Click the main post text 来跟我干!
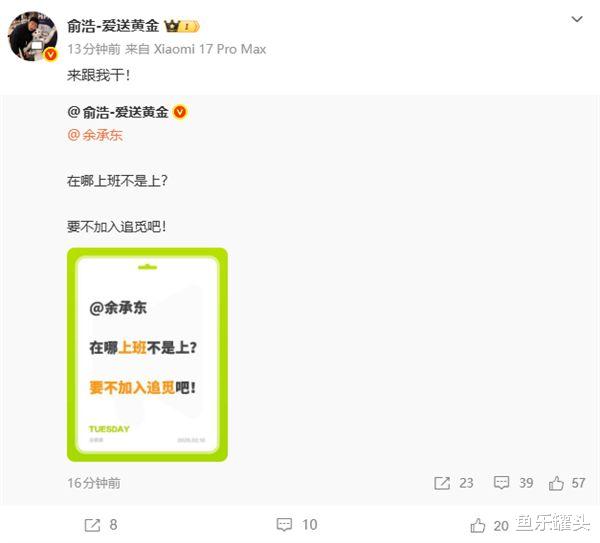This screenshot has width=600, height=543. 98,75
